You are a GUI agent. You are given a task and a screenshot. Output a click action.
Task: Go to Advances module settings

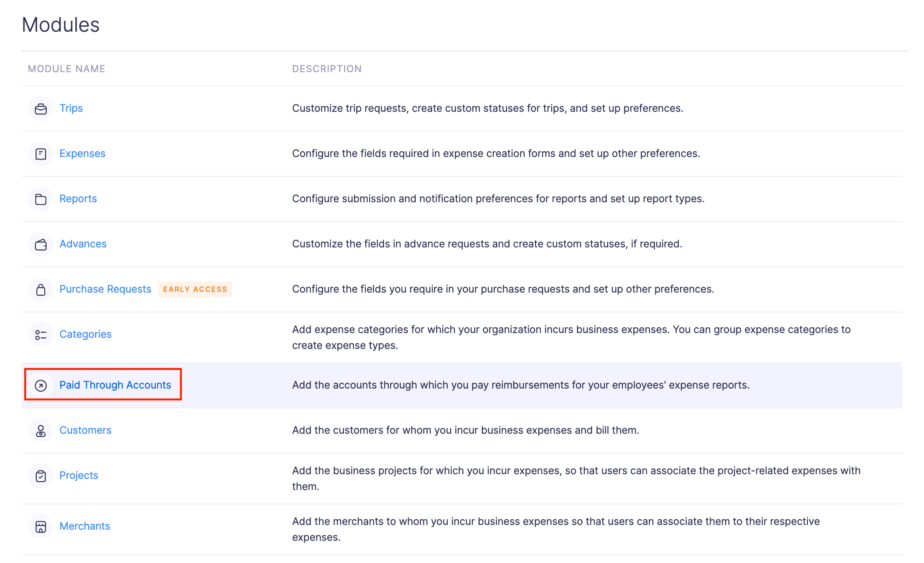(83, 244)
